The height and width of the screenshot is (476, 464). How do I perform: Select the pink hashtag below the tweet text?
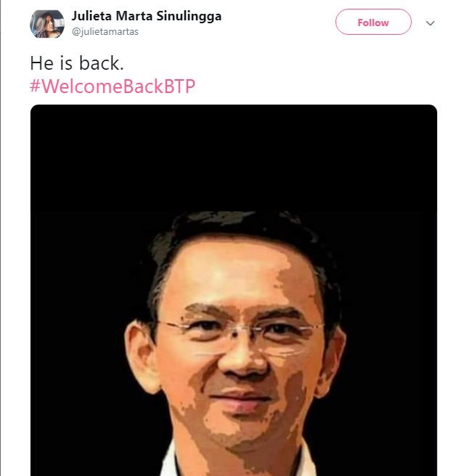(x=113, y=86)
